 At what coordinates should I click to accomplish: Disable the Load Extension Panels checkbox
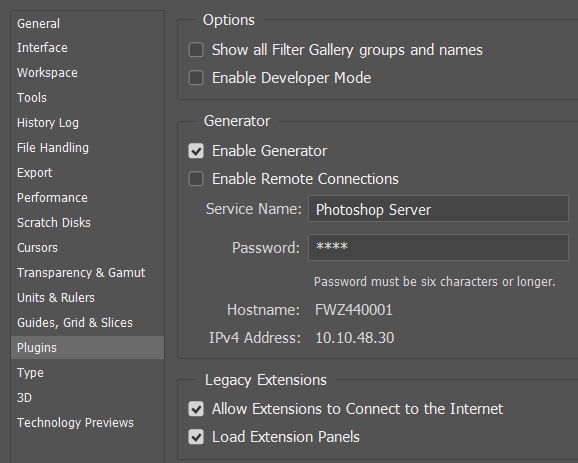196,437
